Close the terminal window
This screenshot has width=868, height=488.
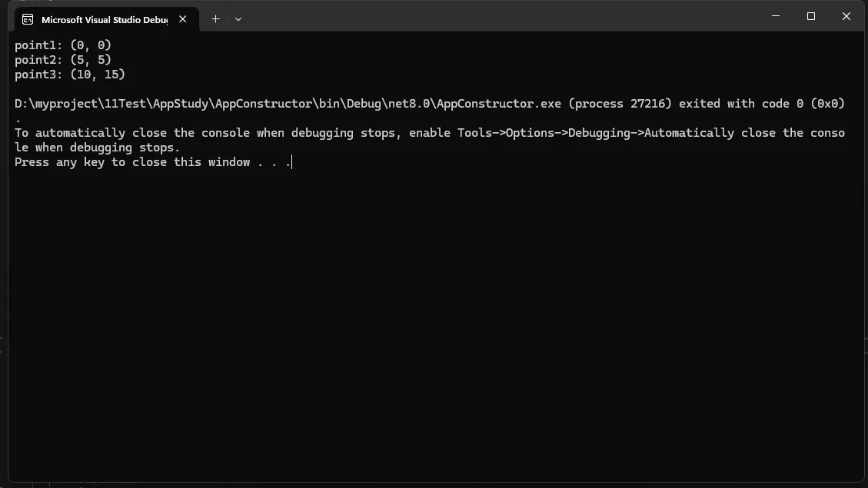point(846,16)
